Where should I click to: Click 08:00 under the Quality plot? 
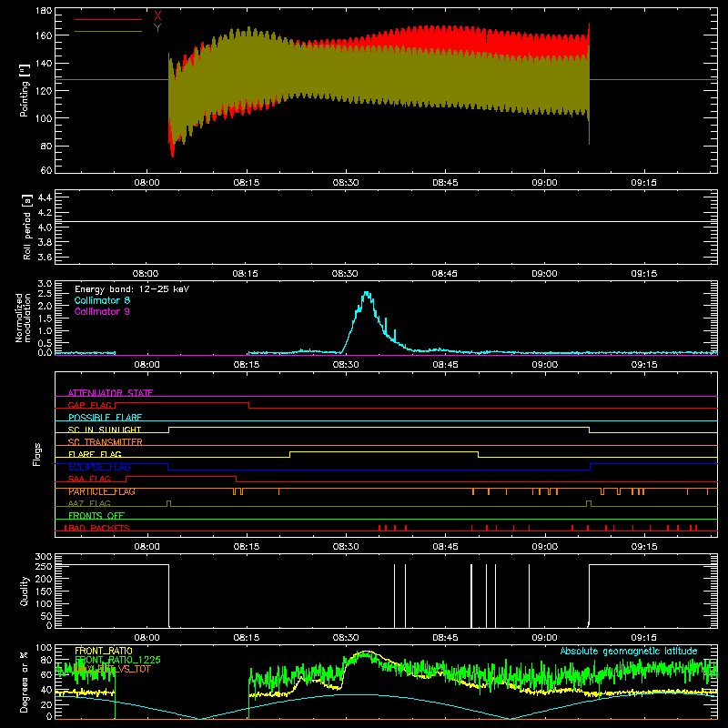(147, 638)
